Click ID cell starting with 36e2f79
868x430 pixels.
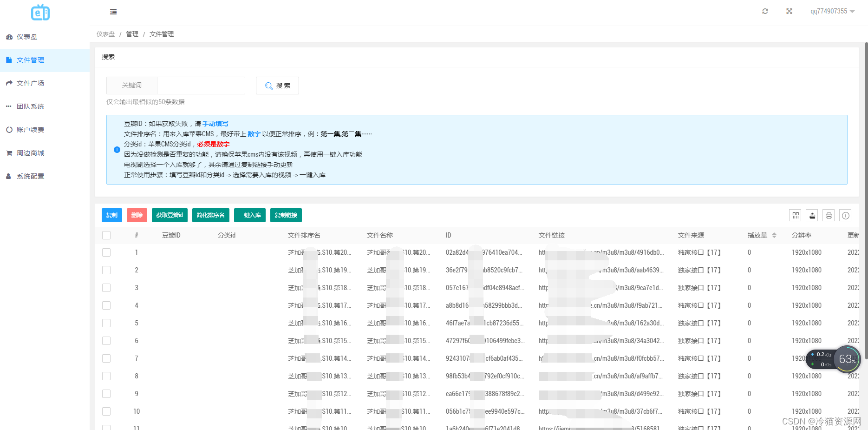pyautogui.click(x=484, y=270)
